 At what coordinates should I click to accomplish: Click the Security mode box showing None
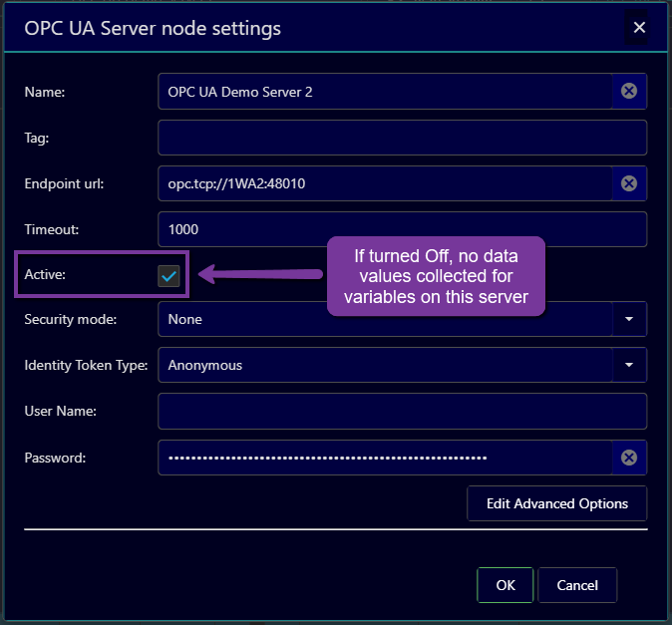(384, 320)
